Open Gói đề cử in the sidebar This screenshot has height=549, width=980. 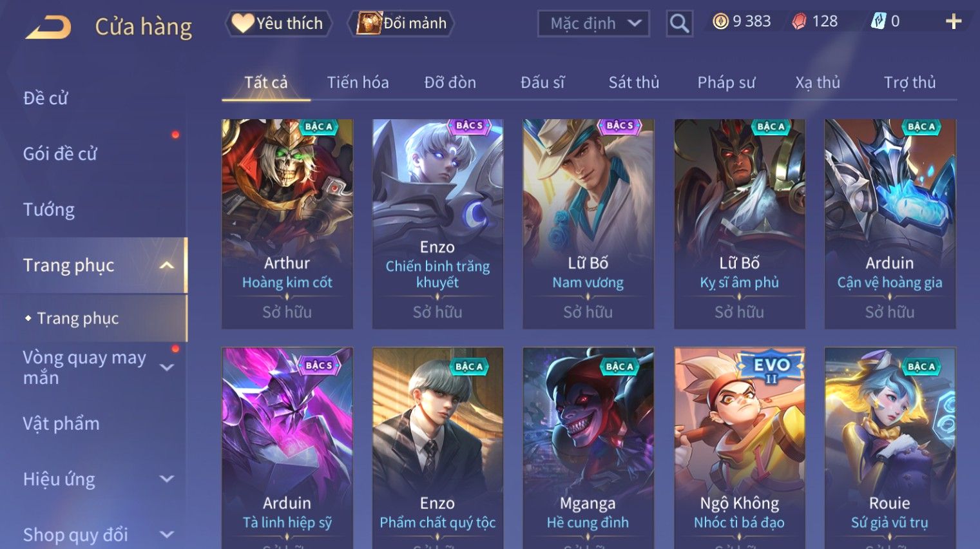click(60, 154)
